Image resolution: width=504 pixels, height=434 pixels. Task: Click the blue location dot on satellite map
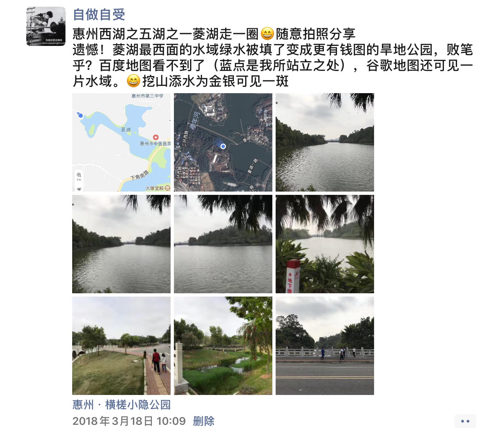point(223,146)
